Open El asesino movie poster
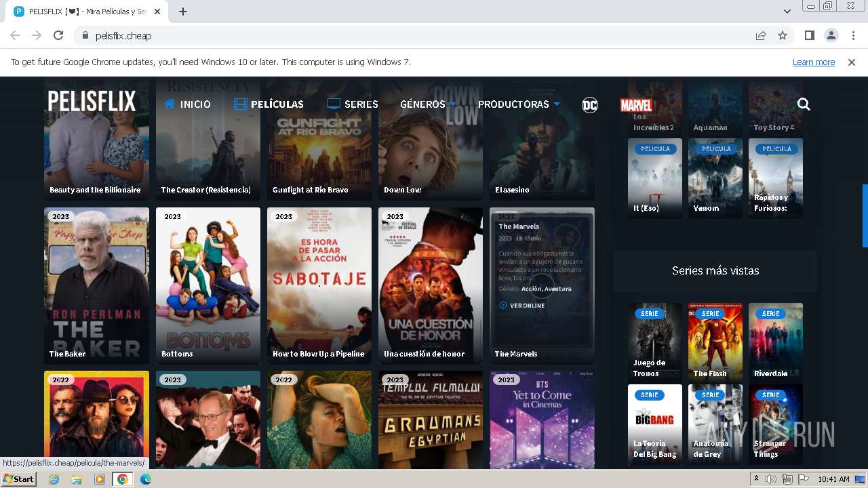 tap(542, 139)
